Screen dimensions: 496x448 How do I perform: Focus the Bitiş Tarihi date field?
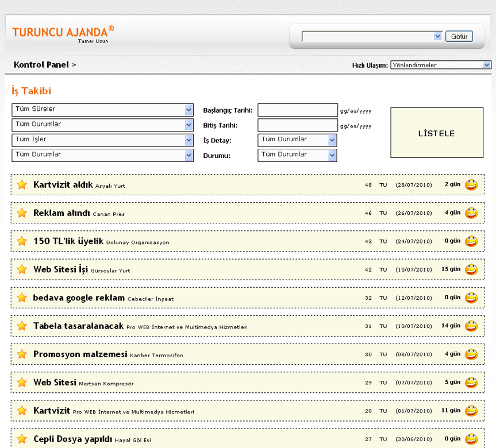click(297, 125)
